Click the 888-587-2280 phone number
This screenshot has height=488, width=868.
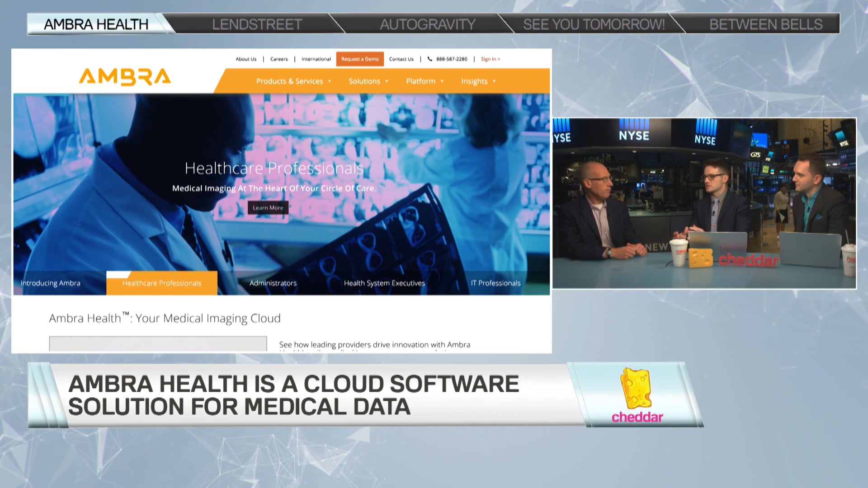[x=452, y=59]
